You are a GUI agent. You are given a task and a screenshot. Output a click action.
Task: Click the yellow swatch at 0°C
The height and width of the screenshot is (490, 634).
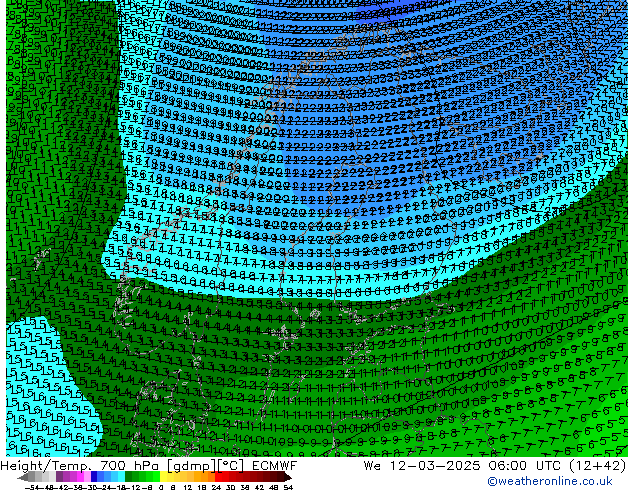pyautogui.click(x=163, y=477)
